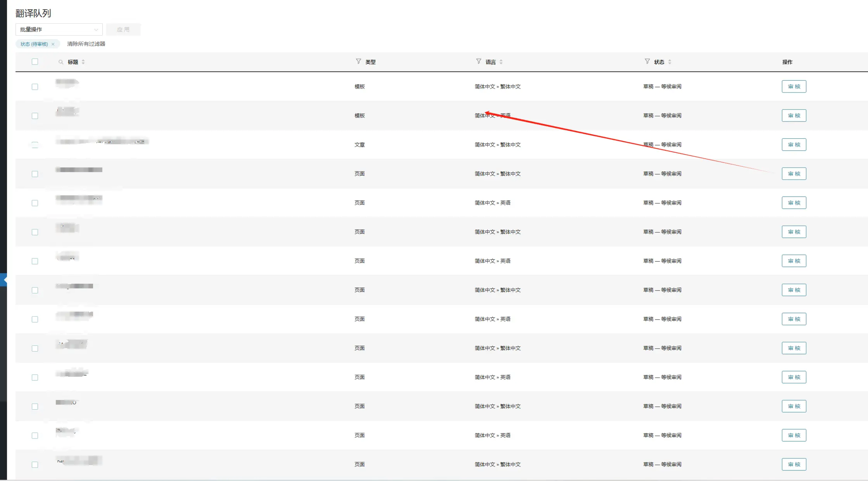The height and width of the screenshot is (481, 868).
Task: Toggle the select-all checkbox in table header
Action: [35, 62]
